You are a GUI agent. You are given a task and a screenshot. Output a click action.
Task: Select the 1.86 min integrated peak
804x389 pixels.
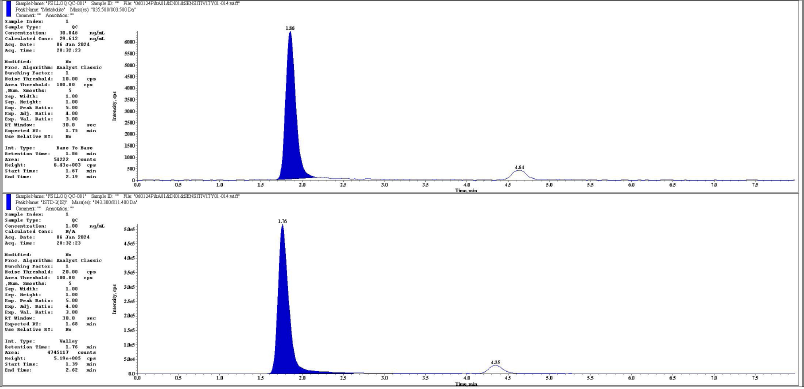[x=291, y=128]
